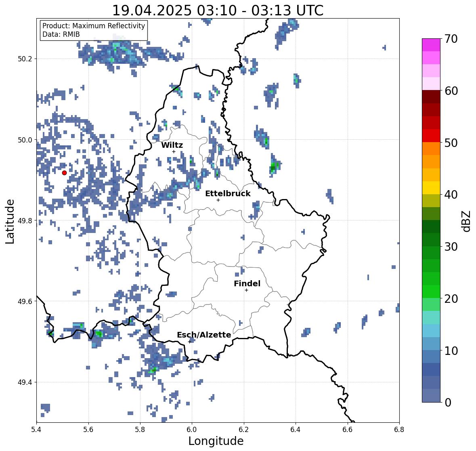Viewport: 476px width, 451px height.
Task: Click the 'Product: Maximum Reflectivity' text
Action: [94, 26]
